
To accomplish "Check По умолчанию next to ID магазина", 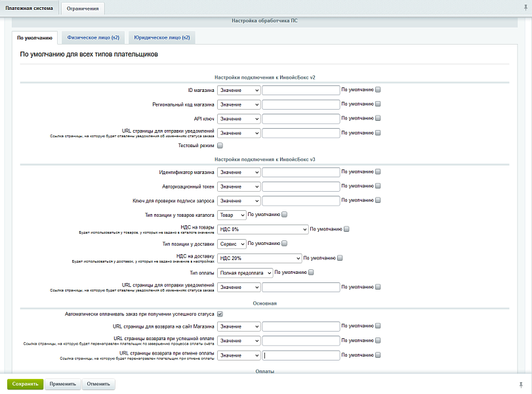I will point(378,90).
